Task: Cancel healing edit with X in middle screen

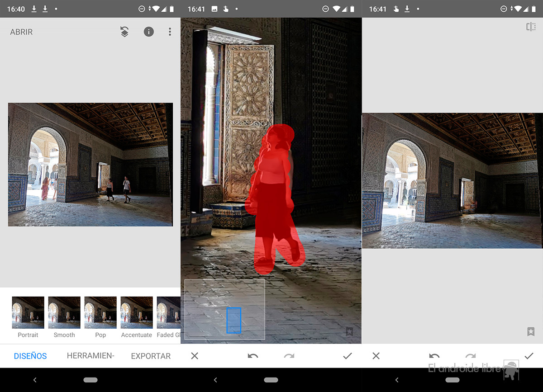Action: click(x=195, y=356)
